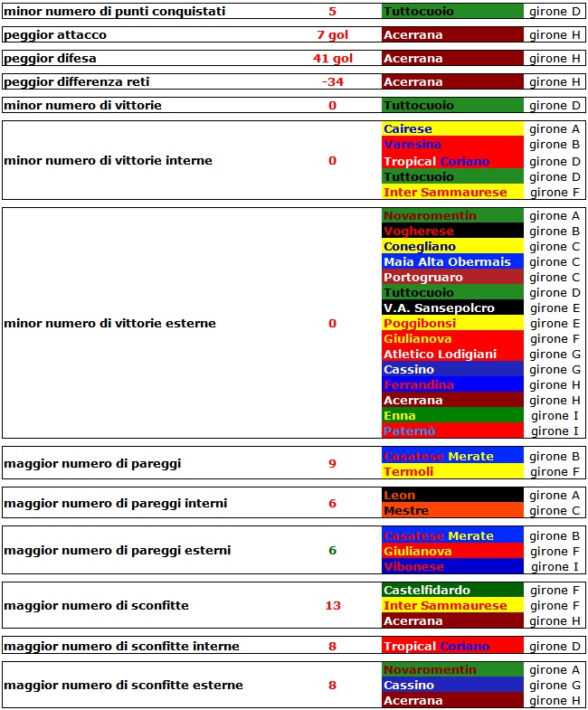Click the Atletico Lodigiani team entry
The width and height of the screenshot is (588, 710).
point(452,355)
